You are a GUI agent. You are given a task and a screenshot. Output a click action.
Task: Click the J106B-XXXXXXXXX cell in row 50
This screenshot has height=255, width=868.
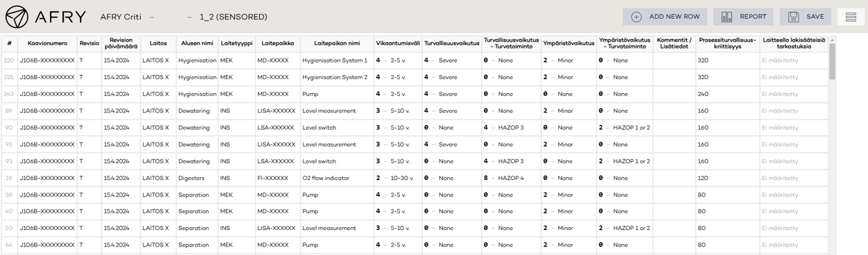click(48, 228)
